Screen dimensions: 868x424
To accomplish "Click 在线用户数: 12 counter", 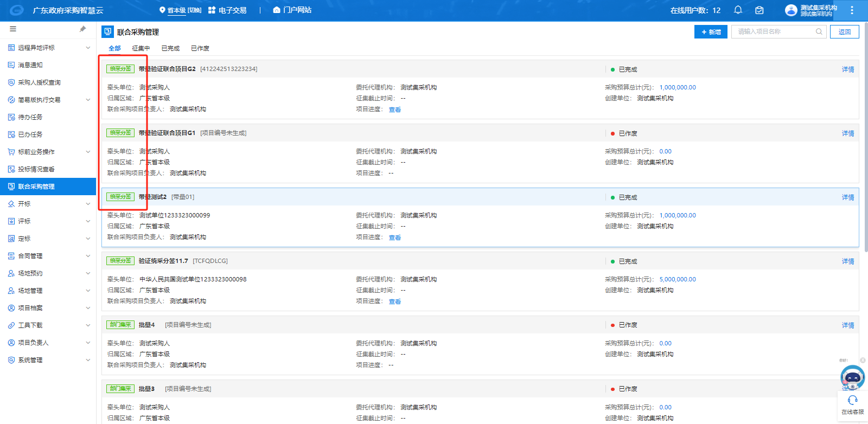I will point(695,10).
